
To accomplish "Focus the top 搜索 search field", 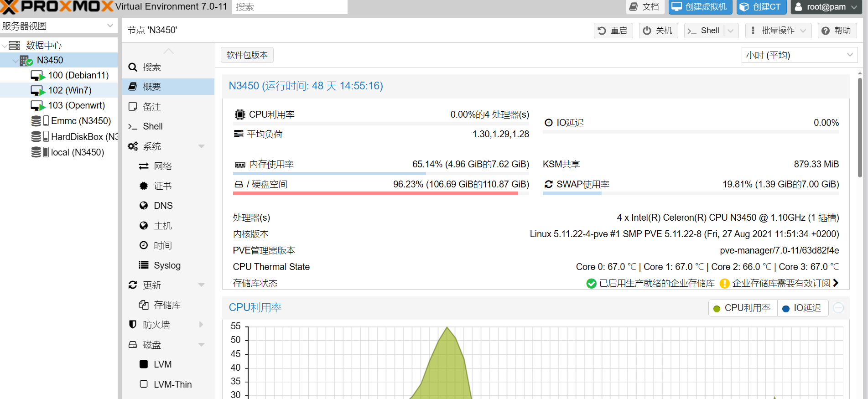I will pyautogui.click(x=289, y=7).
